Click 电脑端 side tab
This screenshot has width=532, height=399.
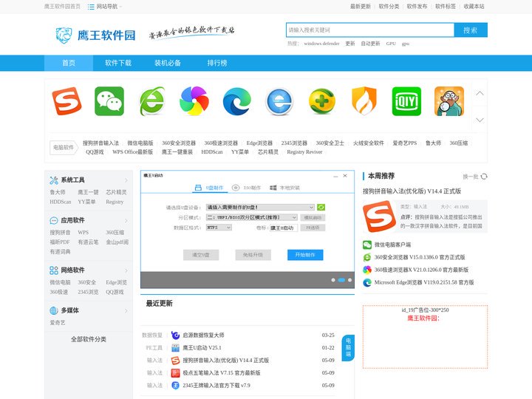pos(348,348)
